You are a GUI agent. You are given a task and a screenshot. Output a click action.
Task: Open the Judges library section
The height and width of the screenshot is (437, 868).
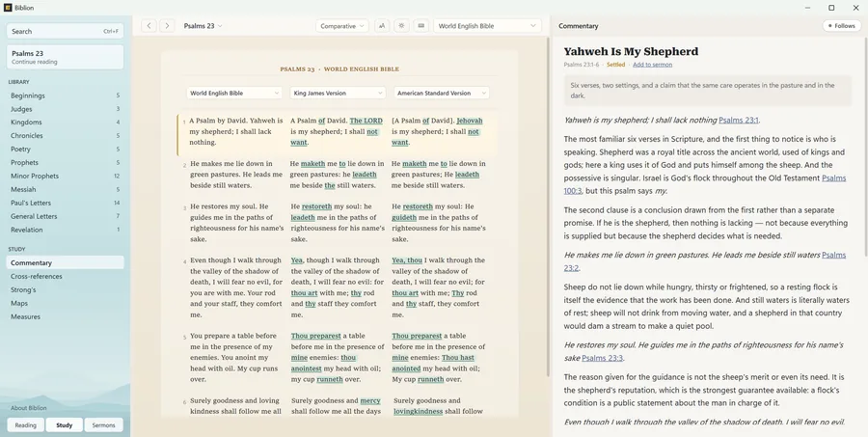point(66,109)
